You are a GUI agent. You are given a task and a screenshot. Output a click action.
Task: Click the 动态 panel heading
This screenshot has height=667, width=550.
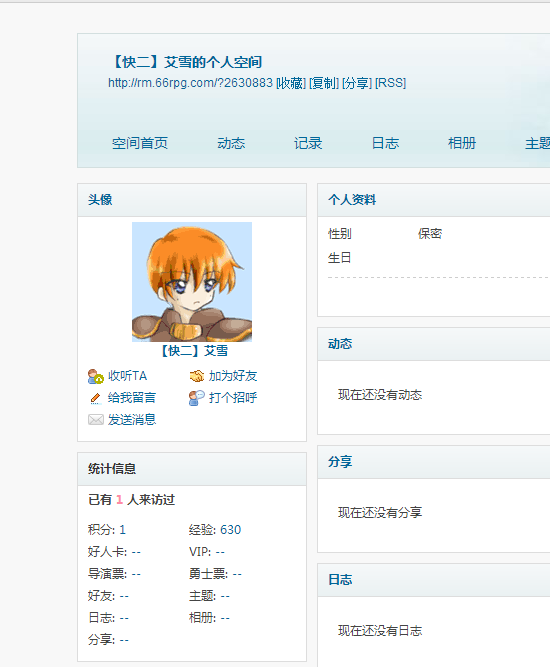[340, 344]
